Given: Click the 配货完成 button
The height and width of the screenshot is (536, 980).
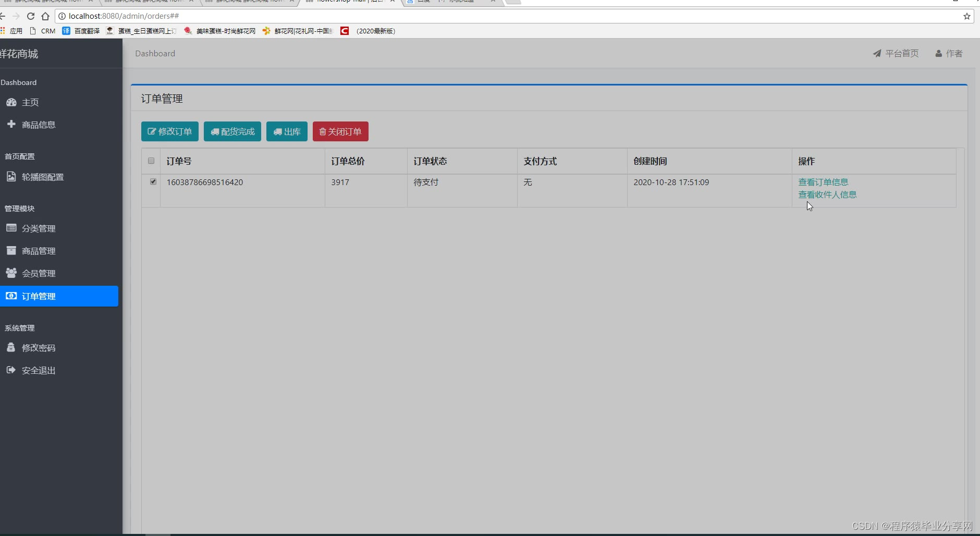Looking at the screenshot, I should tap(232, 131).
